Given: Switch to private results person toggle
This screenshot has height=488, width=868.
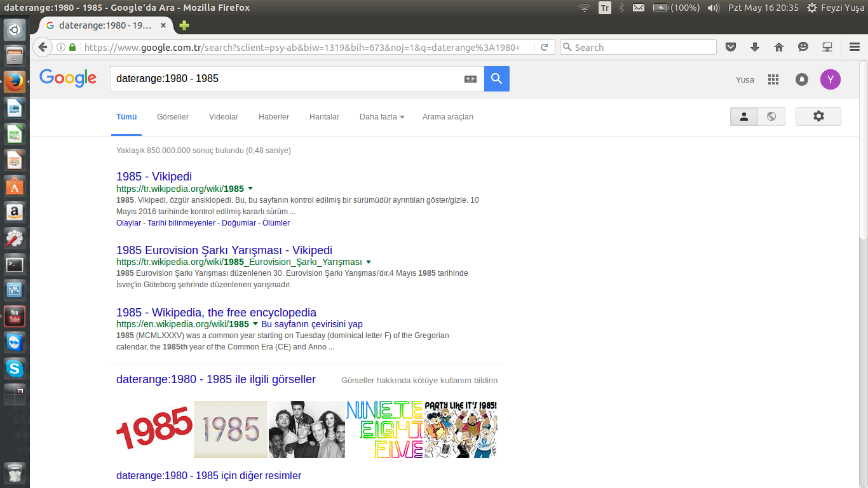Looking at the screenshot, I should click(x=744, y=116).
